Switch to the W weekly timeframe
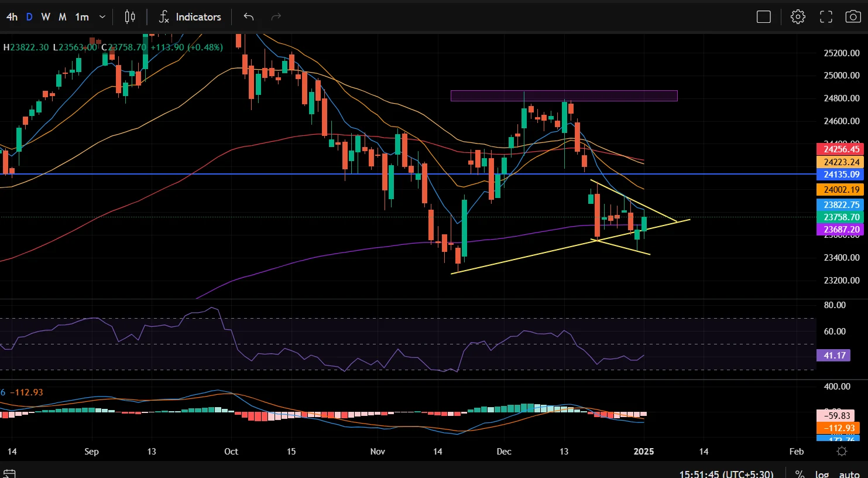 click(x=46, y=17)
